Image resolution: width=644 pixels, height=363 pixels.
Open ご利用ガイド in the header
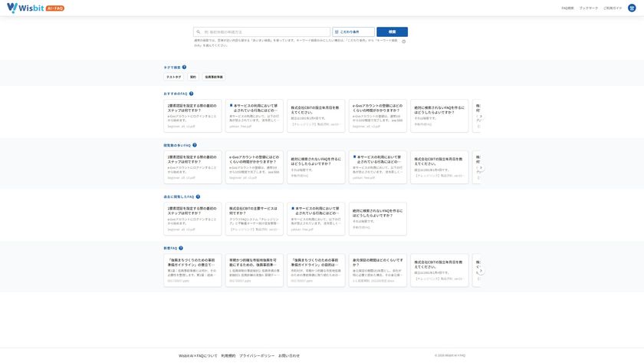(x=613, y=8)
